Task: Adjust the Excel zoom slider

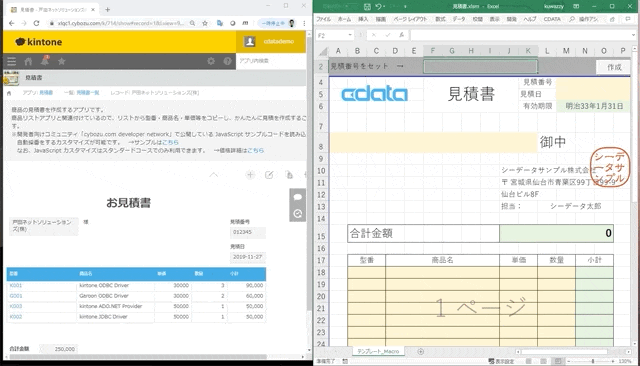Action: pos(593,361)
